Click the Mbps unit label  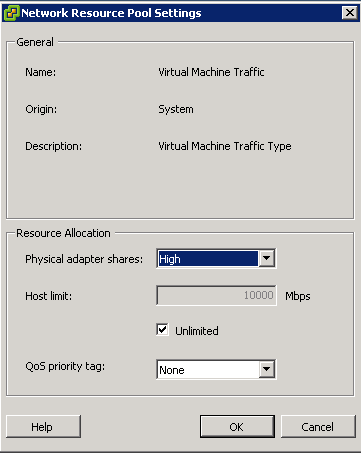(298, 296)
